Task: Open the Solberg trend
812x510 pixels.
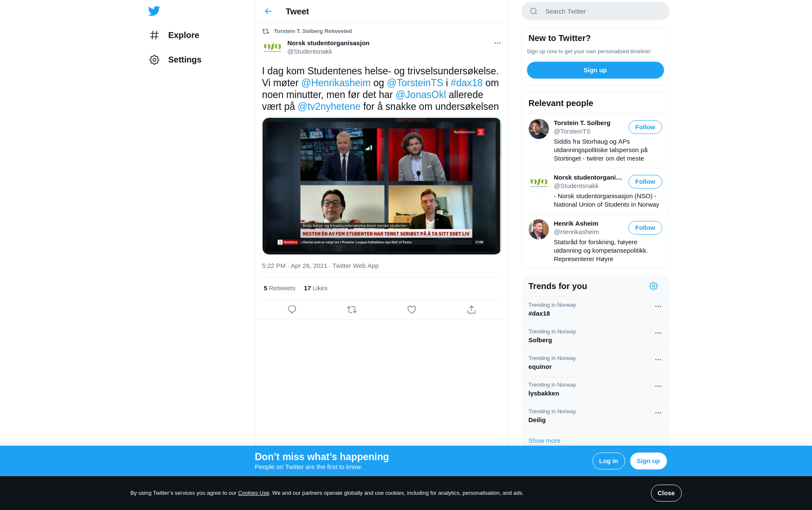Action: point(595,336)
